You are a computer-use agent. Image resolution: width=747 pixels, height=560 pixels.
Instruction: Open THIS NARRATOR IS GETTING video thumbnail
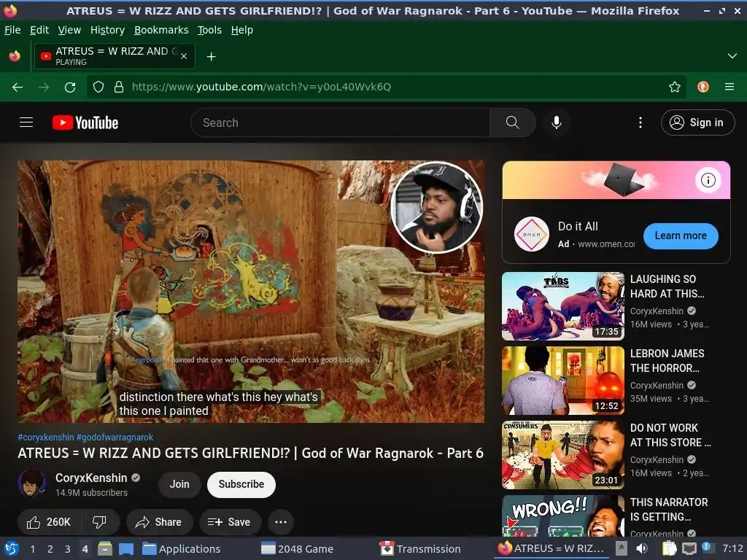coord(563,516)
